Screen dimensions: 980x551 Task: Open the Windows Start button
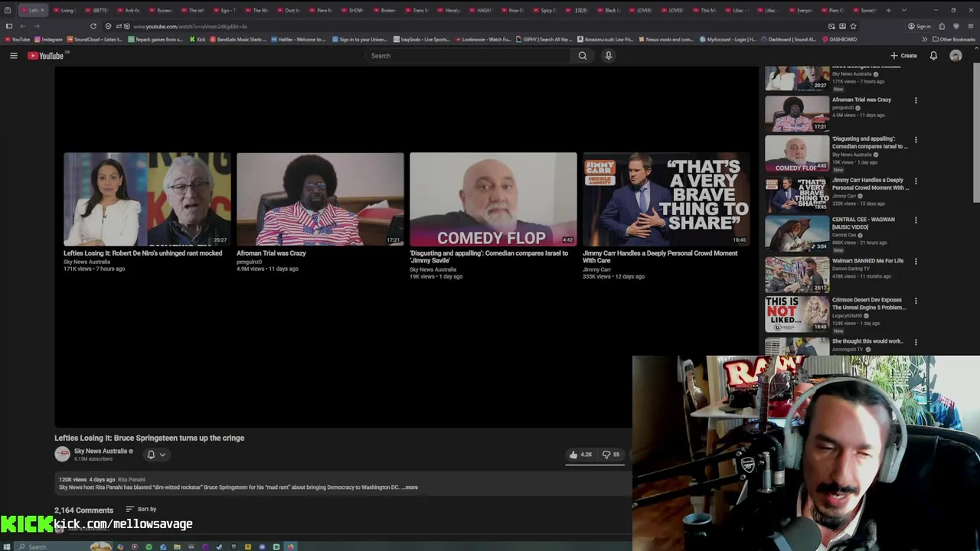tap(7, 546)
